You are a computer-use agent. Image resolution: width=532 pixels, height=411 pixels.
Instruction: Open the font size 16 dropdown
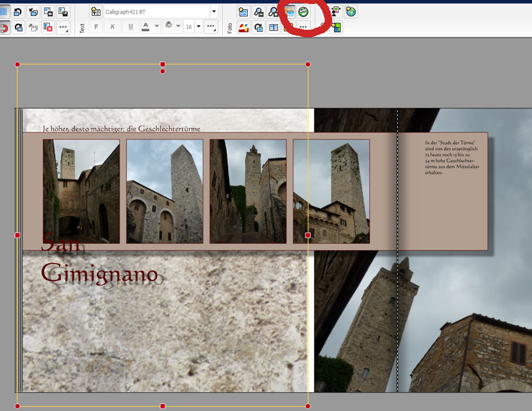tap(198, 27)
